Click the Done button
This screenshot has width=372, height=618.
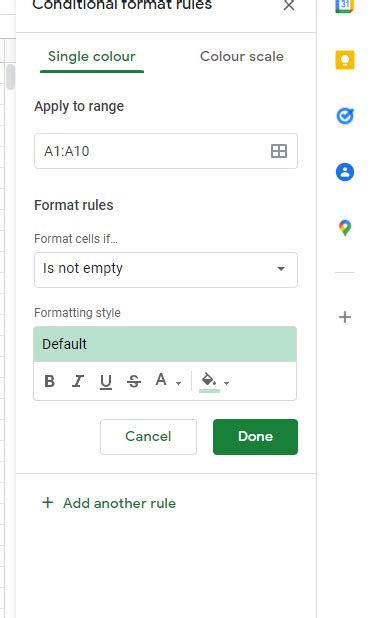255,437
